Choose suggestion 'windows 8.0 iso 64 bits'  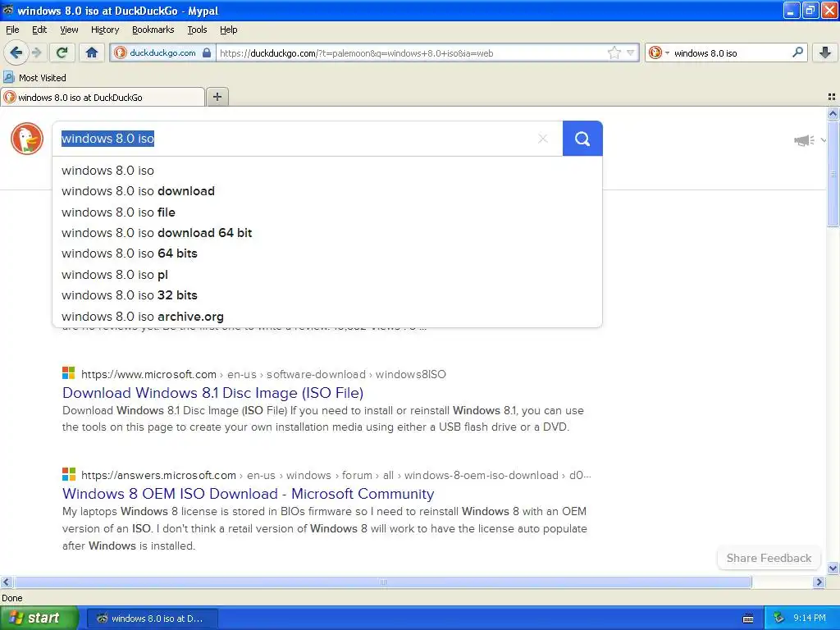tap(327, 253)
